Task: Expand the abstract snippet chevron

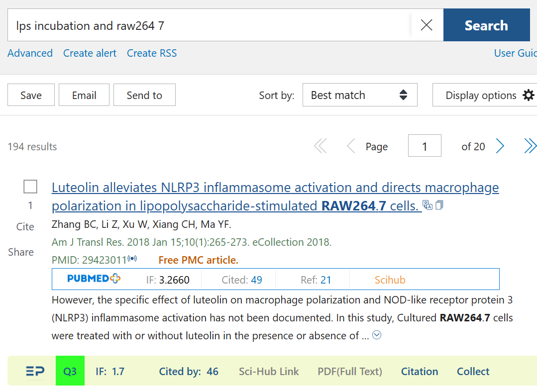Action: tap(377, 335)
